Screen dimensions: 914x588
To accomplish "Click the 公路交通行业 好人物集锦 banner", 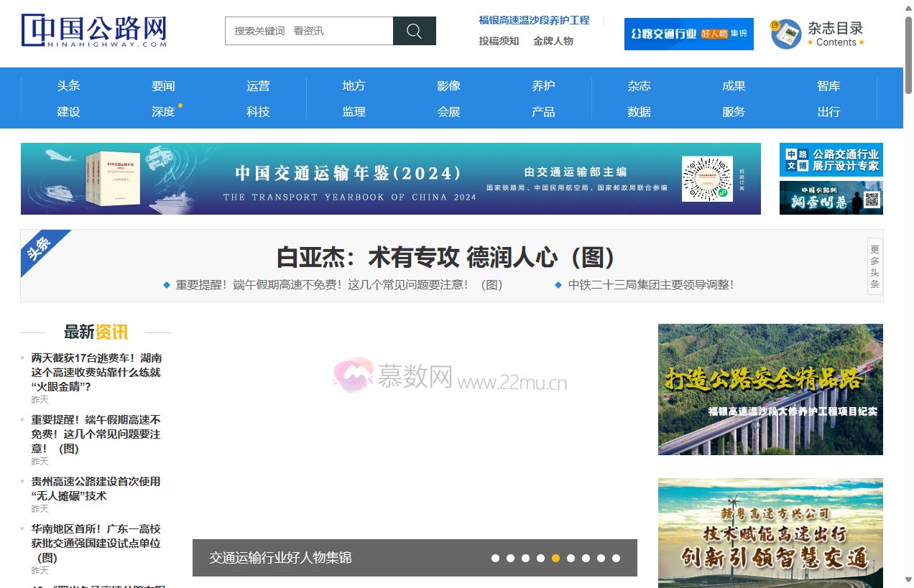I will point(688,34).
